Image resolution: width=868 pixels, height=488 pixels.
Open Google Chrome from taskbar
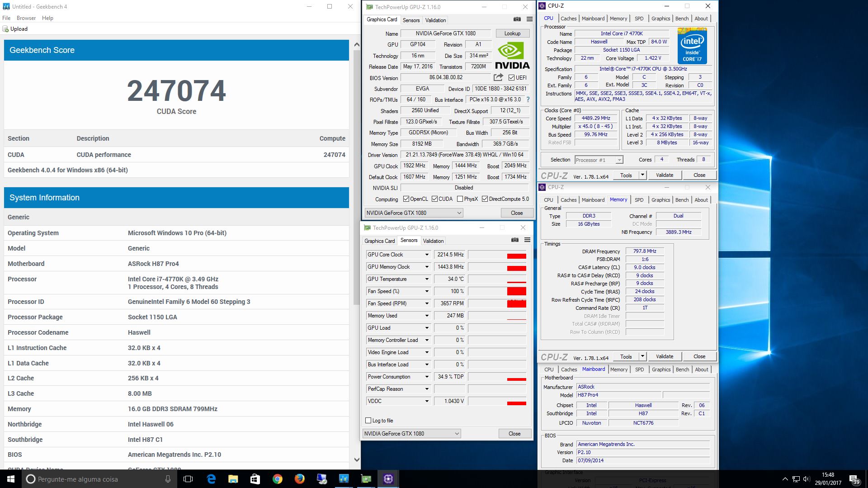(277, 479)
